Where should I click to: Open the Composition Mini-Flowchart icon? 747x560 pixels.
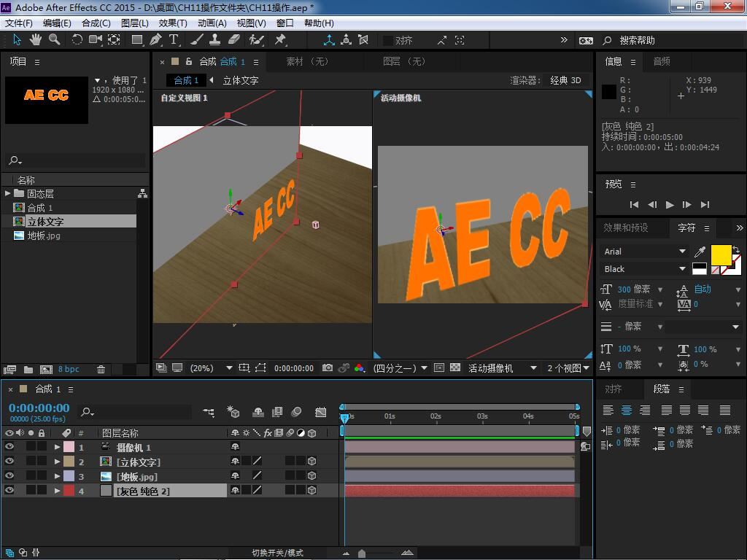(209, 413)
